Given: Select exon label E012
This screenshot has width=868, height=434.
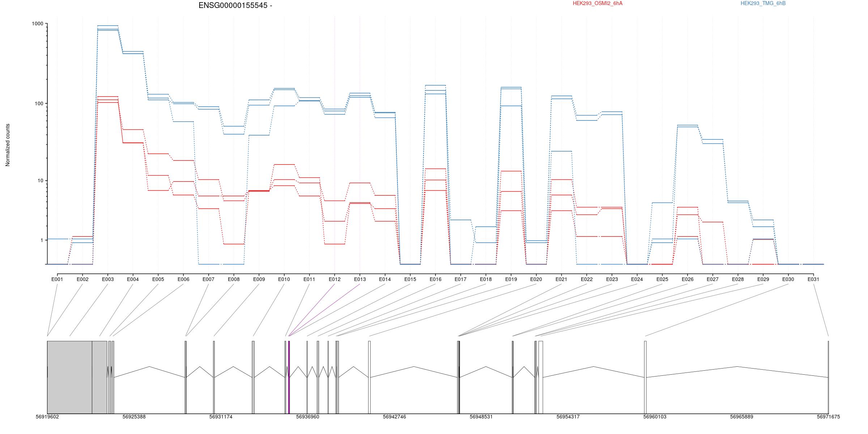Looking at the screenshot, I should coord(335,279).
